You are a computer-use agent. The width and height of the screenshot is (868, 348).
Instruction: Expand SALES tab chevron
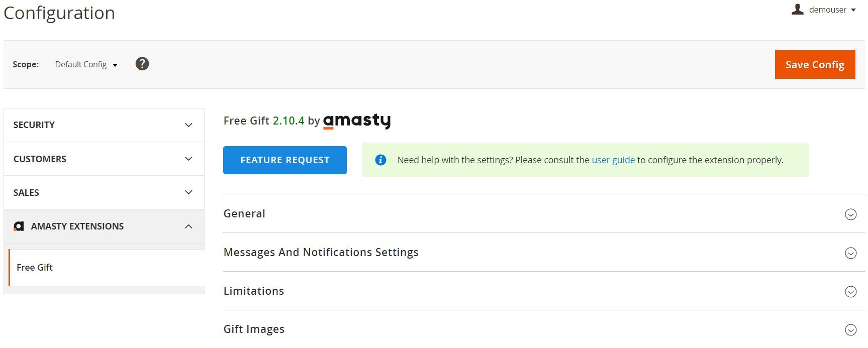point(188,192)
